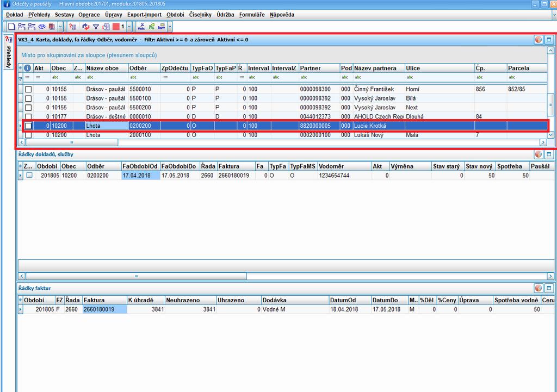Open the Formuláře menu
Screen dimensions: 557x392
[252, 15]
